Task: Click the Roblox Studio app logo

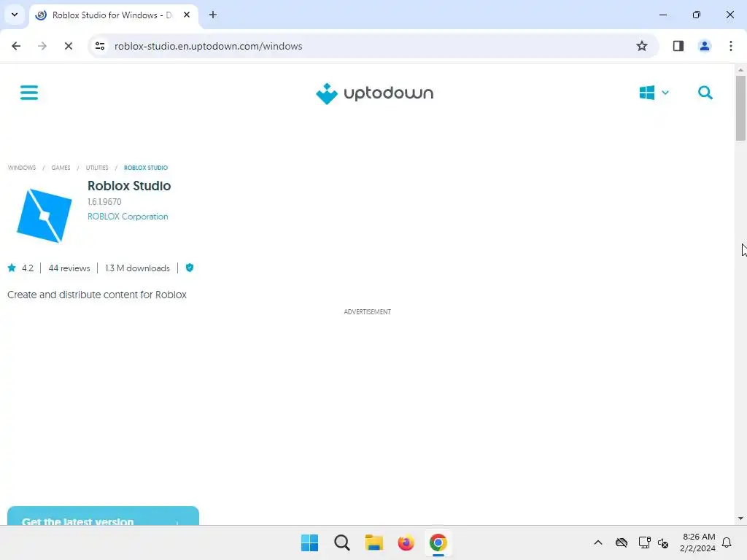Action: pyautogui.click(x=44, y=215)
